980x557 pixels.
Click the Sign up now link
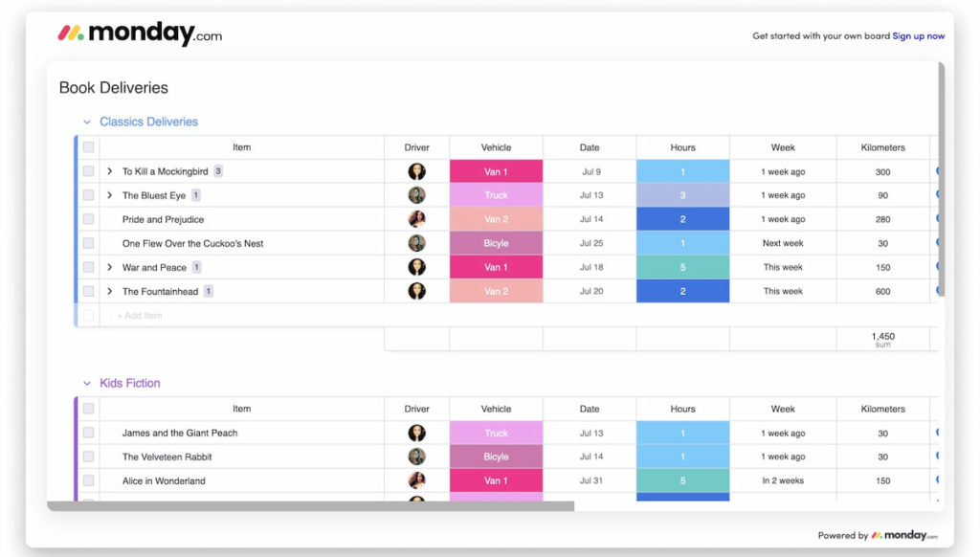(919, 35)
